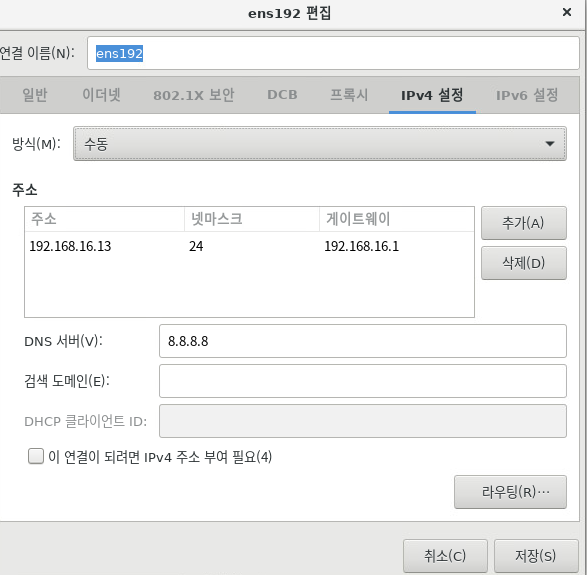Close the ens192 edit dialog
This screenshot has width=587, height=575.
pos(567,12)
